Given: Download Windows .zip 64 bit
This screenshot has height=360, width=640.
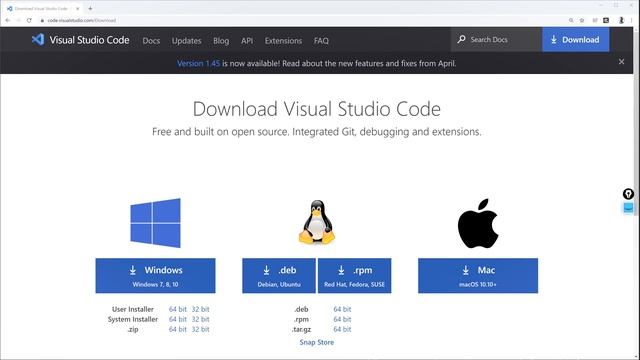Looking at the screenshot, I should 178,329.
